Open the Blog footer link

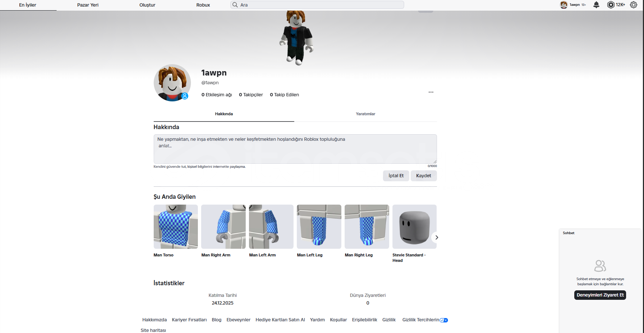point(216,320)
